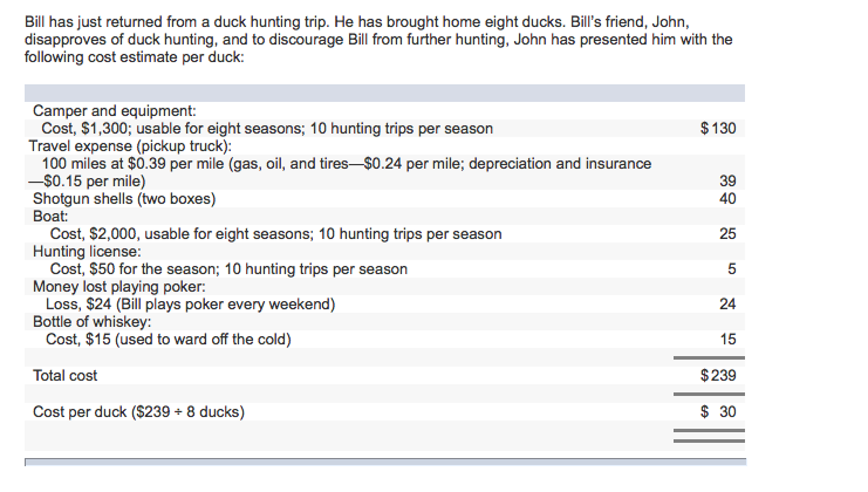
Task: Select the $130 camper cost value
Action: [x=718, y=128]
